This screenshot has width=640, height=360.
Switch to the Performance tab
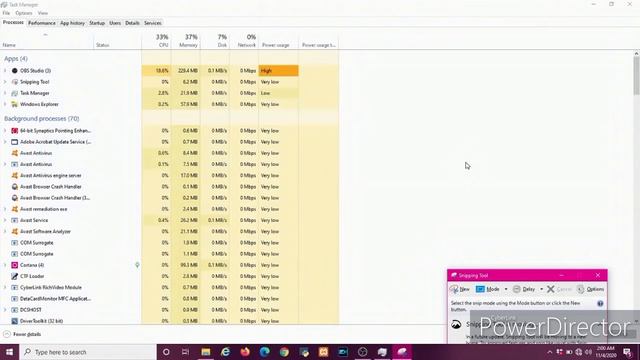click(42, 23)
